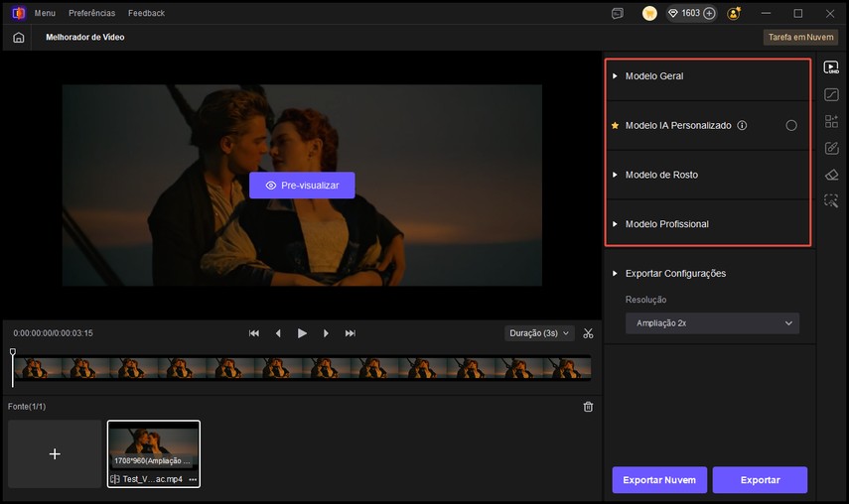Expand the Modelo Geral section
Image resolution: width=849 pixels, height=504 pixels.
pos(653,76)
